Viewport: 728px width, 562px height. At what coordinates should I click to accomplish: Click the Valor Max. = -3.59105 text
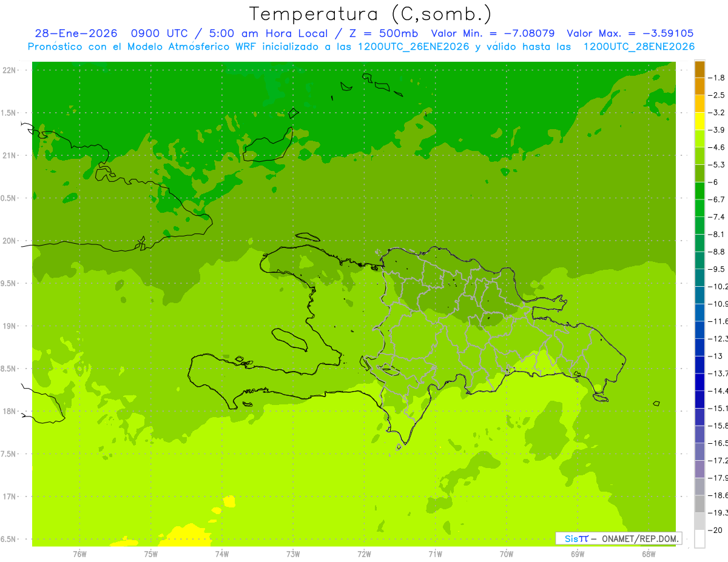tap(630, 33)
